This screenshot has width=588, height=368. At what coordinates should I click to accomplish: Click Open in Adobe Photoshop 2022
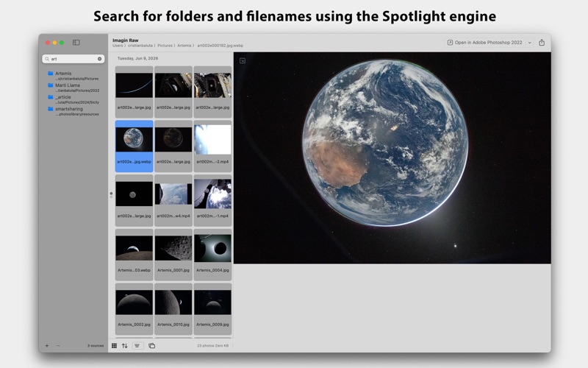[x=484, y=43]
